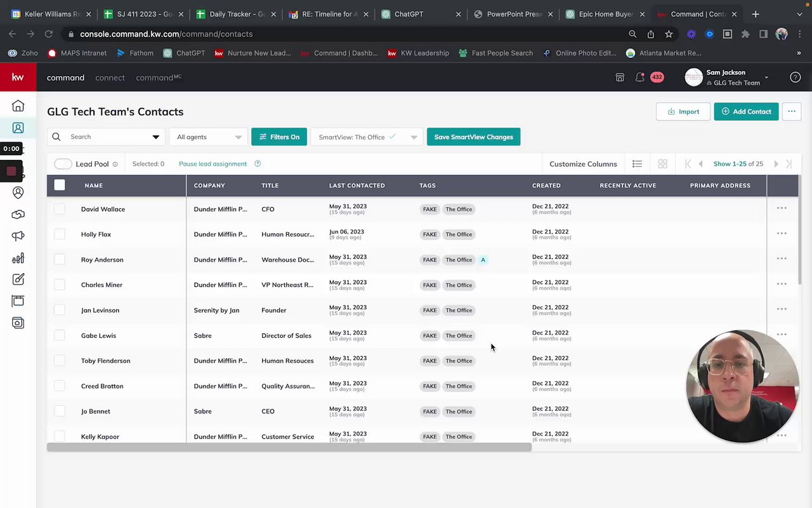
Task: Expand the Search field dropdown arrow
Action: coord(155,137)
